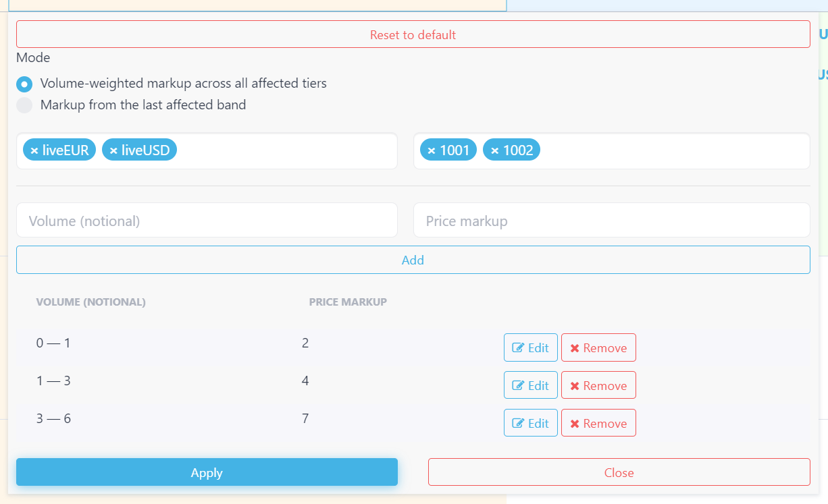This screenshot has width=828, height=504.
Task: Apply the markup settings
Action: [207, 472]
